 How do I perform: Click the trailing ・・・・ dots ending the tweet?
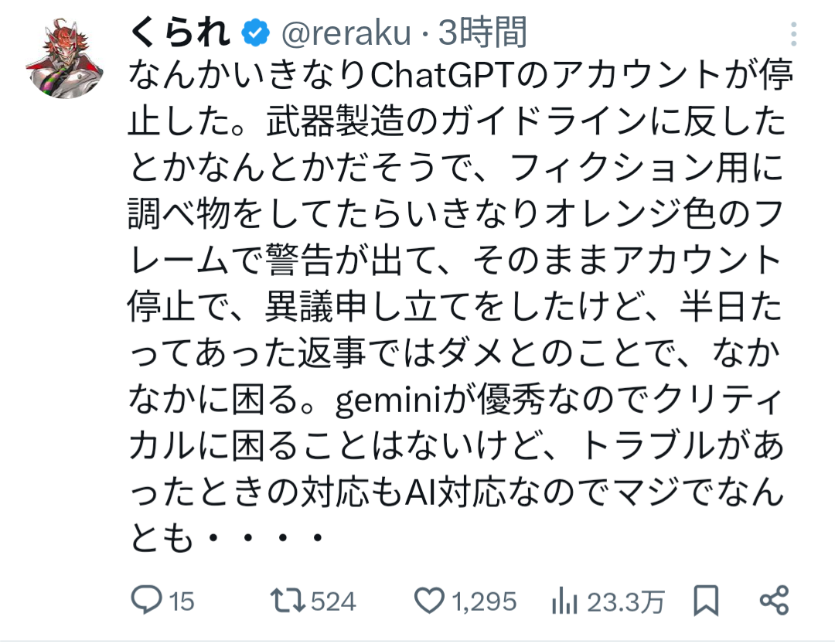(264, 537)
